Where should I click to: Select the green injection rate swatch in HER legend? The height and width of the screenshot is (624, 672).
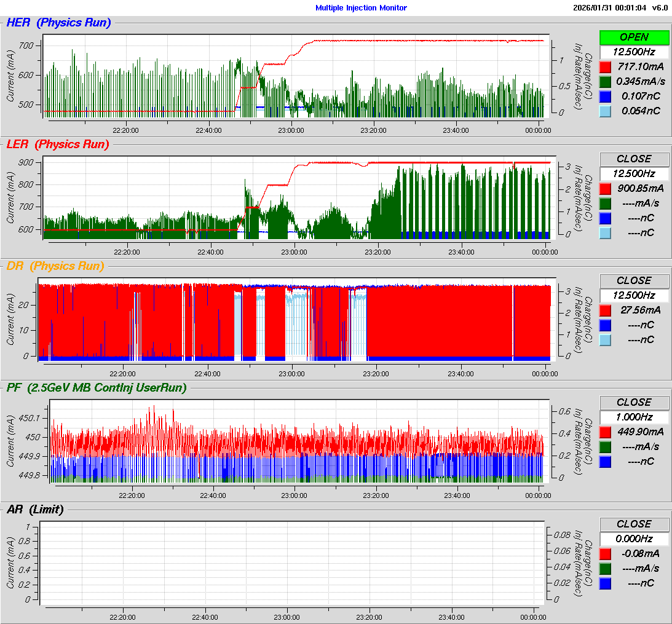pos(606,82)
